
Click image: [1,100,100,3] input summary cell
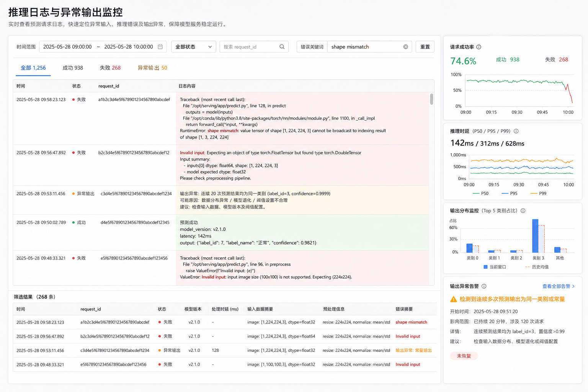[x=281, y=365]
